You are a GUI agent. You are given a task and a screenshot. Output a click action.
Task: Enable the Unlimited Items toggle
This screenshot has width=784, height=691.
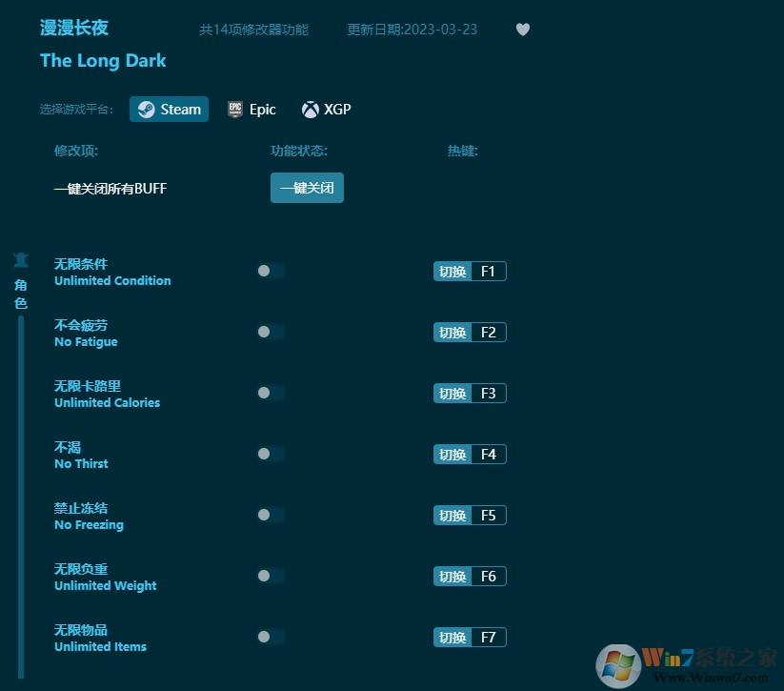(270, 637)
